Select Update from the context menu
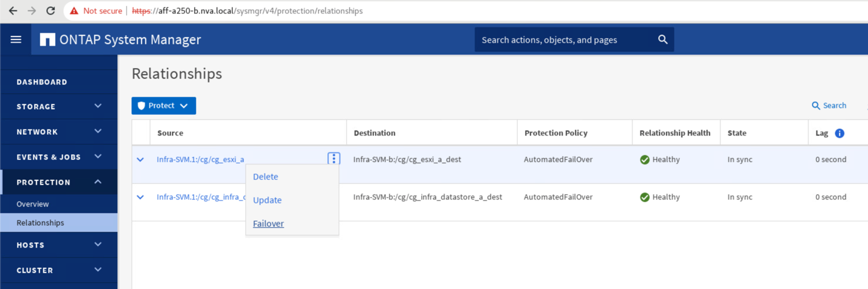The image size is (868, 289). 267,200
